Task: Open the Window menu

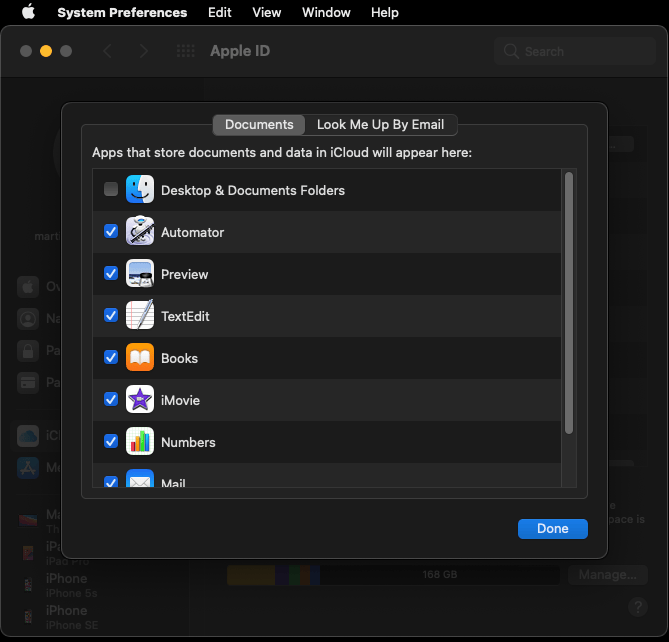Action: 326,12
